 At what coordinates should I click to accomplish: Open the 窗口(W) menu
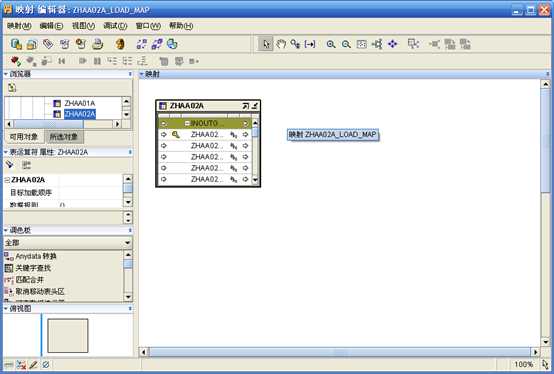[x=148, y=26]
